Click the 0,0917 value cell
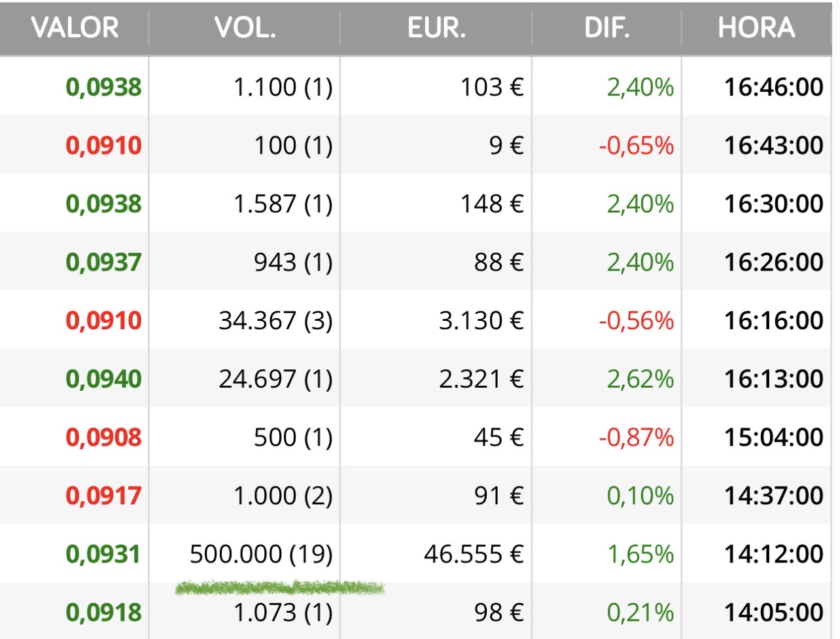 coord(104,496)
